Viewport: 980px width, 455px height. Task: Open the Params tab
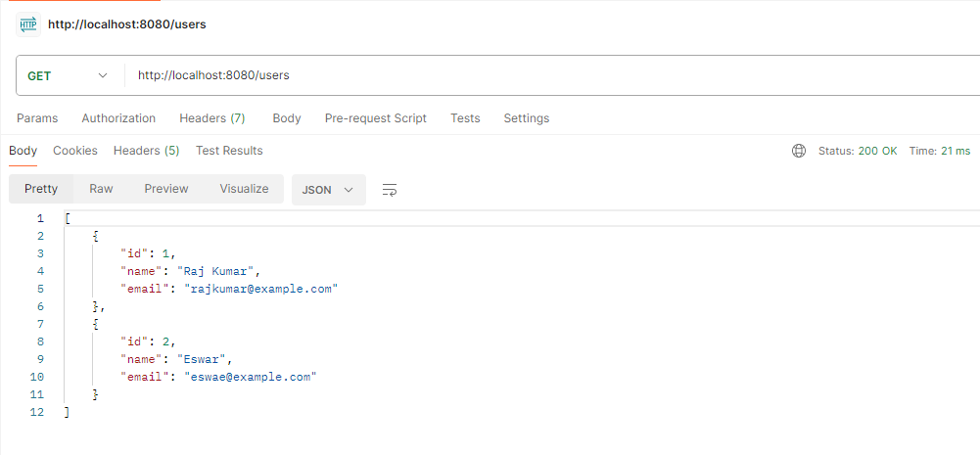(37, 118)
